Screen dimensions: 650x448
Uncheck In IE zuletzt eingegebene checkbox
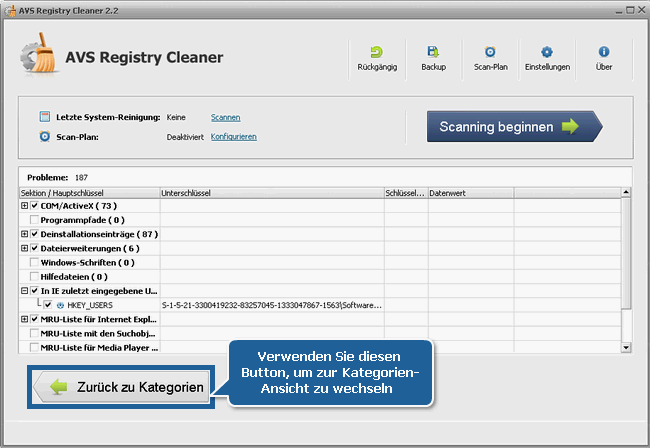[34, 291]
